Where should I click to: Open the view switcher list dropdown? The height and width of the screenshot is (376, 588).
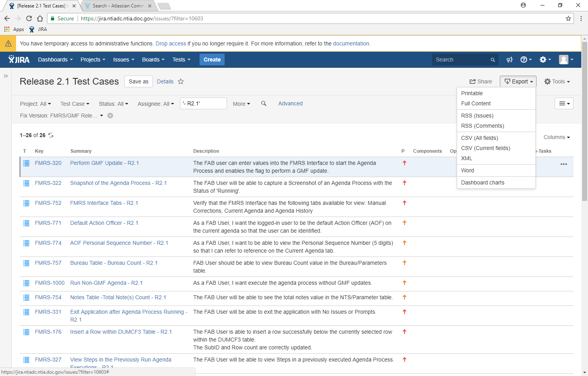pyautogui.click(x=564, y=103)
